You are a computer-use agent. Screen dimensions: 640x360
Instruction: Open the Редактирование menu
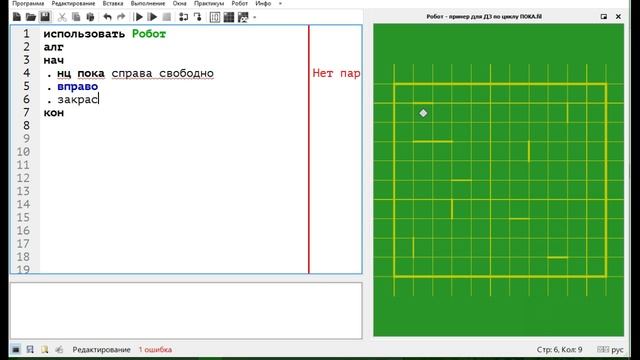pos(73,3)
